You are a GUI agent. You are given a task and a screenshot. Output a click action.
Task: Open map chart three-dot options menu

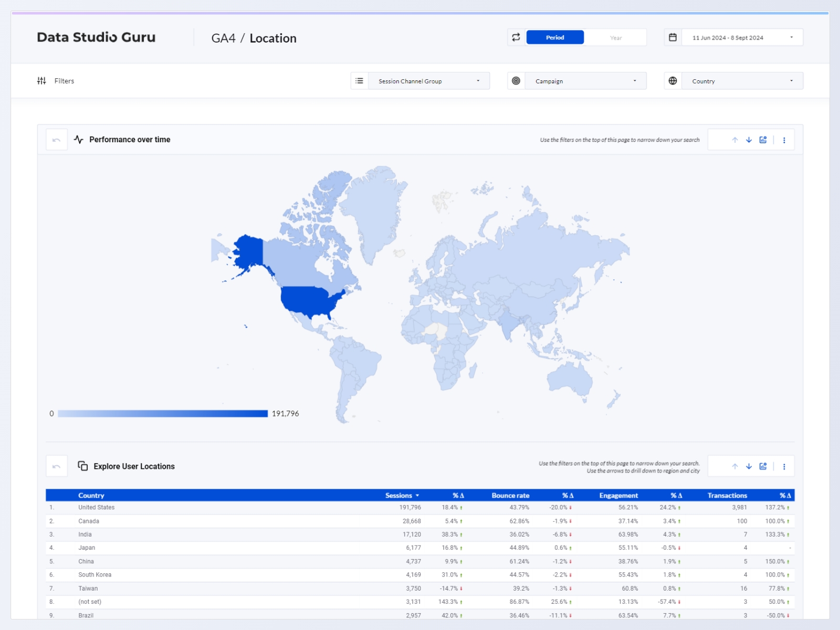pos(784,140)
